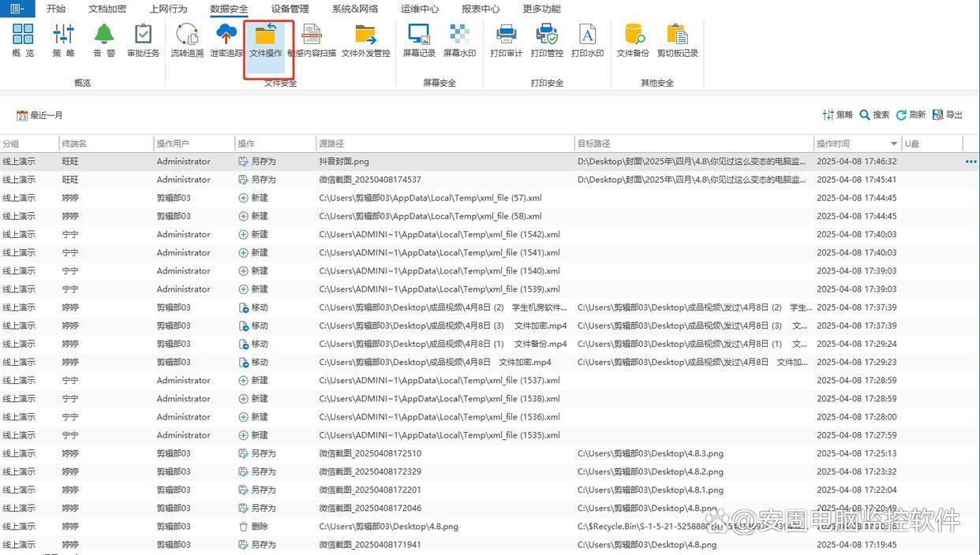
Task: Click the 搜索 search button
Action: (x=874, y=115)
